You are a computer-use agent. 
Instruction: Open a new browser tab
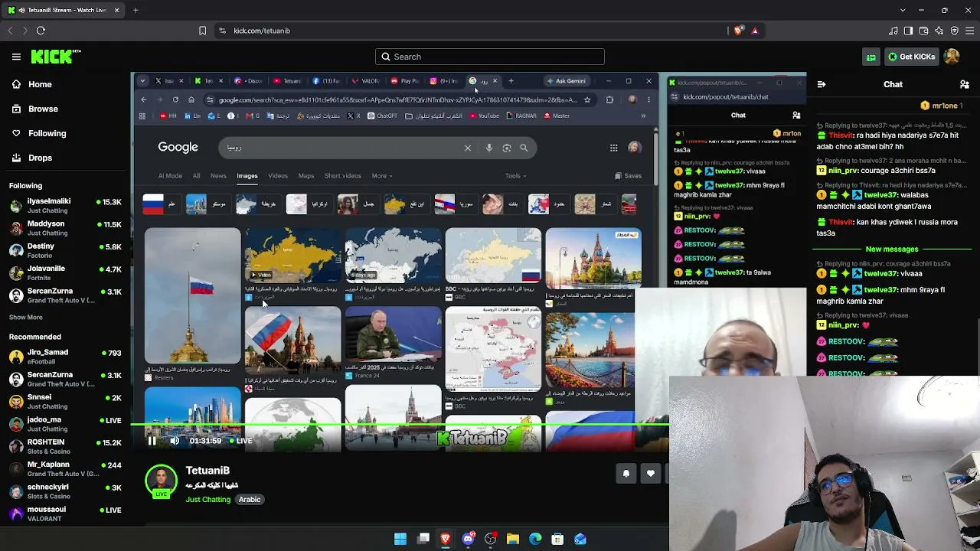point(136,10)
